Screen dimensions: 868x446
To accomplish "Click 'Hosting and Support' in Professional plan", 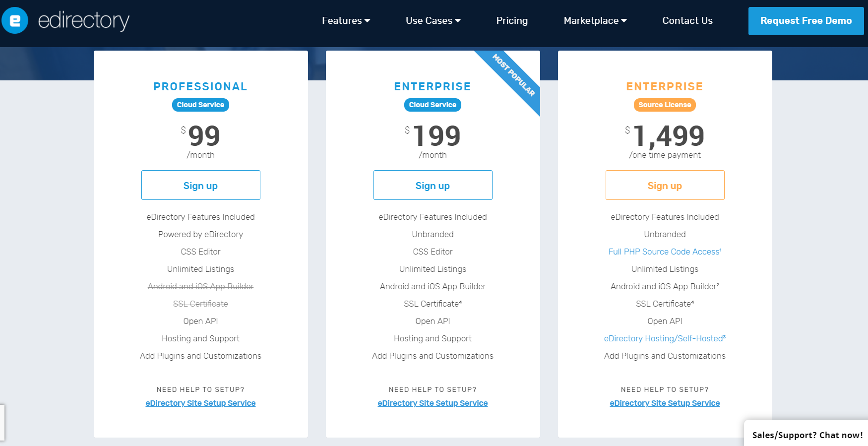I will (201, 338).
